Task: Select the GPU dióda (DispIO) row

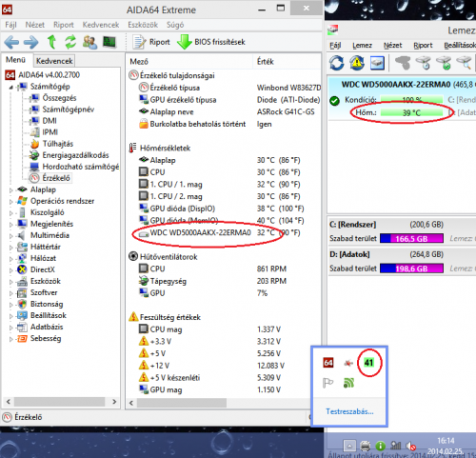Action: [x=222, y=209]
